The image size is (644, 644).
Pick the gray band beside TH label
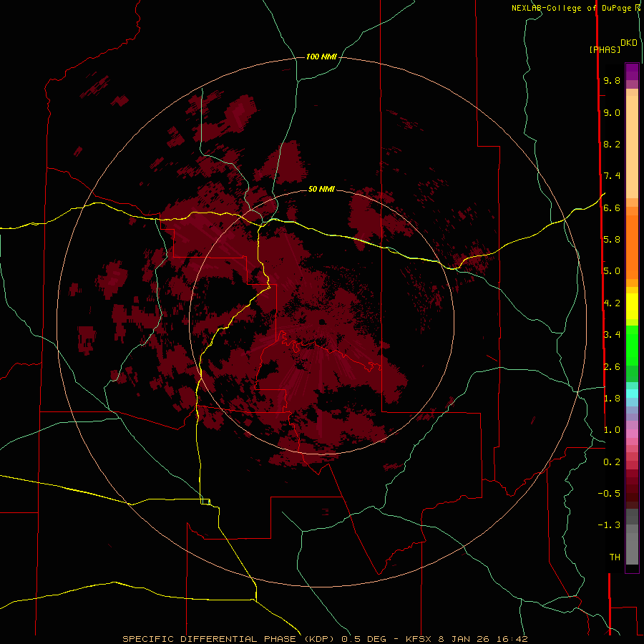[x=632, y=548]
